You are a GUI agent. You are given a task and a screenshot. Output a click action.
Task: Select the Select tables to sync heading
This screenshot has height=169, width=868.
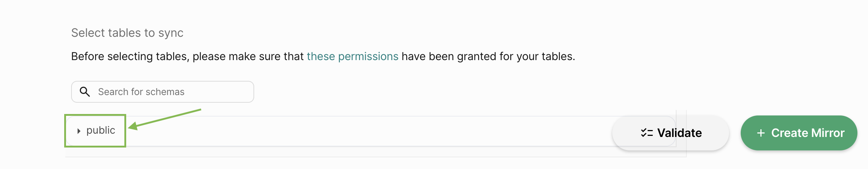(x=127, y=33)
